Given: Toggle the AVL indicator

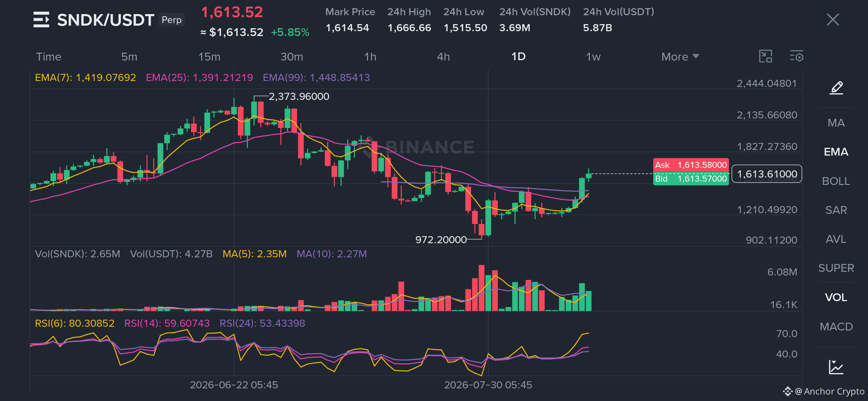Looking at the screenshot, I should (836, 239).
